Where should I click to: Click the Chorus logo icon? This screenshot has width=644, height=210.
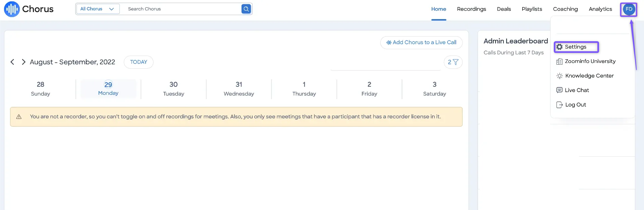click(x=12, y=9)
